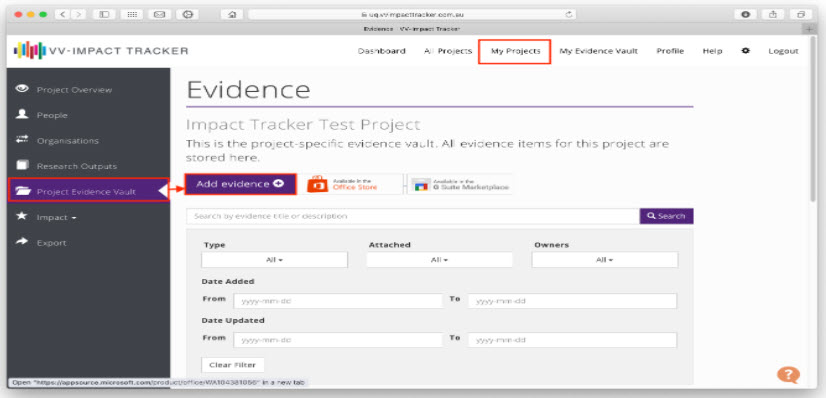Click the Safari forward arrow
Screen dimensions: 826x398
[x=78, y=15]
